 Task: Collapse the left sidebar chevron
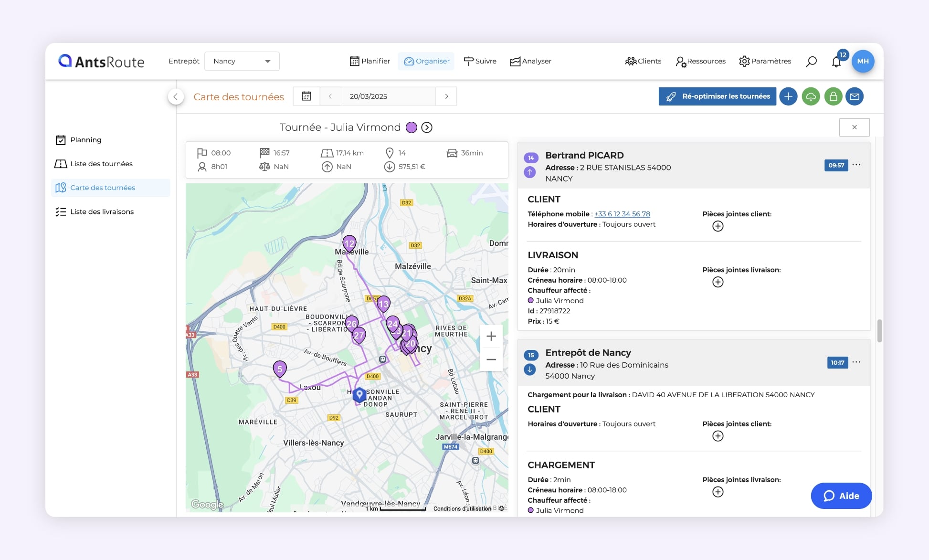point(176,96)
